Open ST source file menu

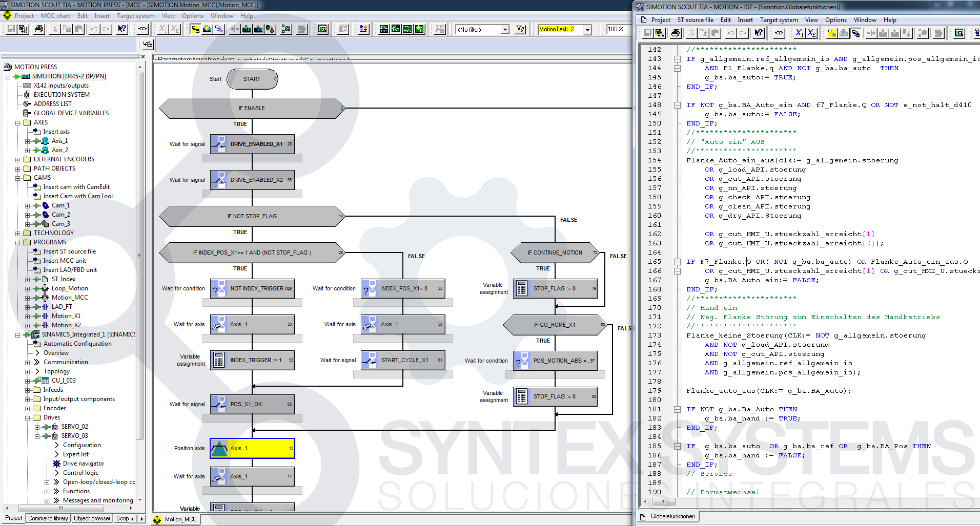(695, 20)
